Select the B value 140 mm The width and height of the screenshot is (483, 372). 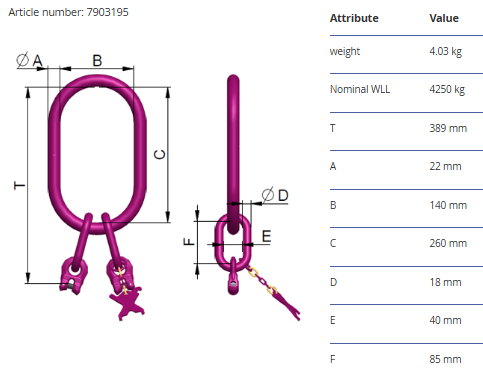coord(448,205)
